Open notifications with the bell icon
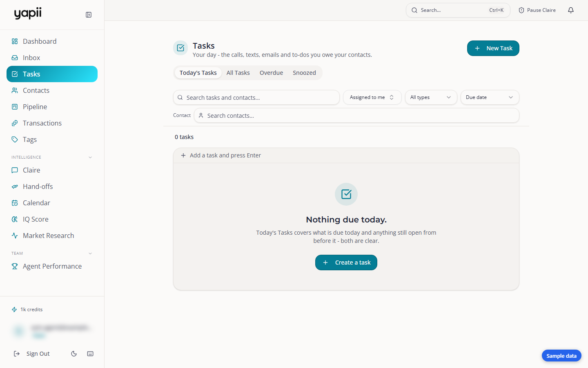This screenshot has height=368, width=588. point(571,10)
